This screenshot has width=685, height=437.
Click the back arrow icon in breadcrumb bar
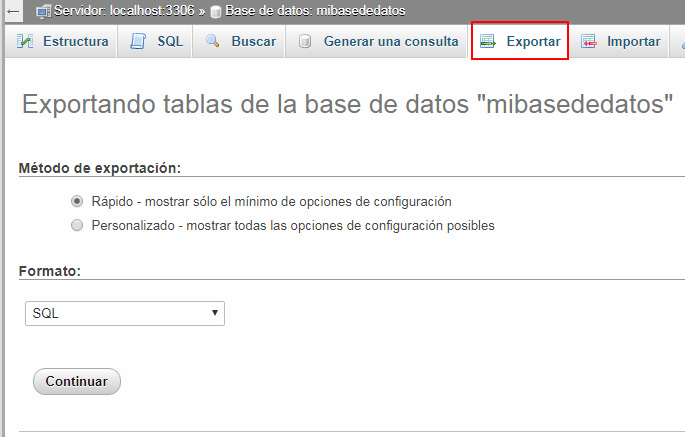pos(14,11)
